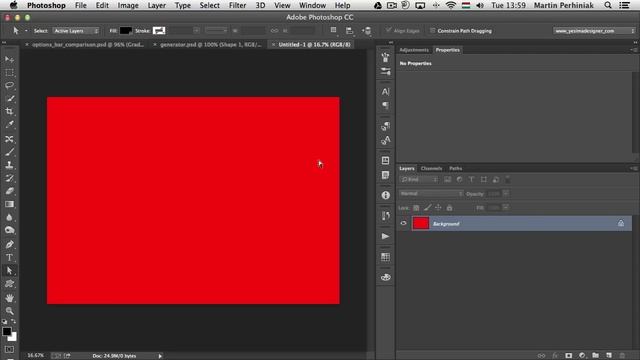Open the Layer menu
Viewport: 640px width, 360px height.
157,5
